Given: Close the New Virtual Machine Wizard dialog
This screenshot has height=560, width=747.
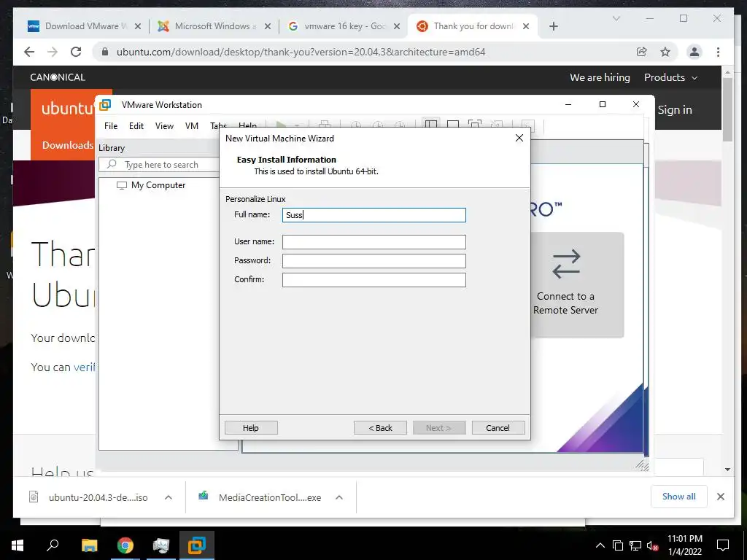Looking at the screenshot, I should tap(519, 138).
